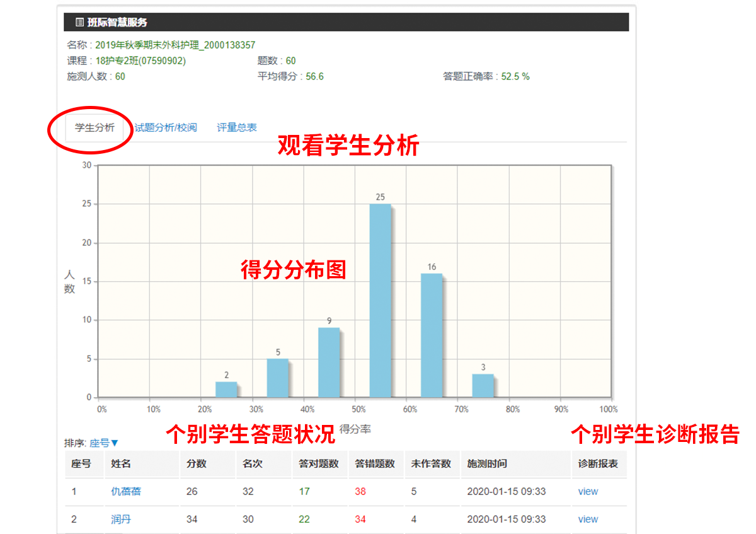The width and height of the screenshot is (756, 534).
Task: Click the bar with 25 students
Action: pos(380,301)
